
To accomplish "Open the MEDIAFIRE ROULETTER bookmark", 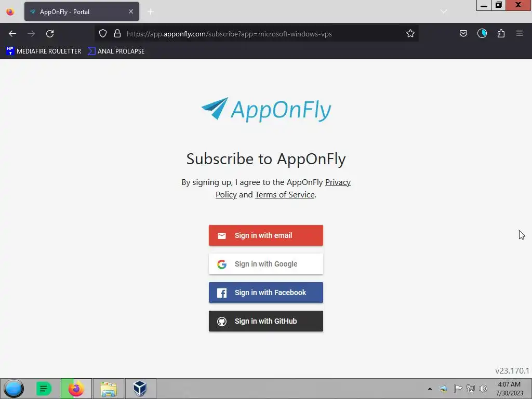I will [44, 51].
